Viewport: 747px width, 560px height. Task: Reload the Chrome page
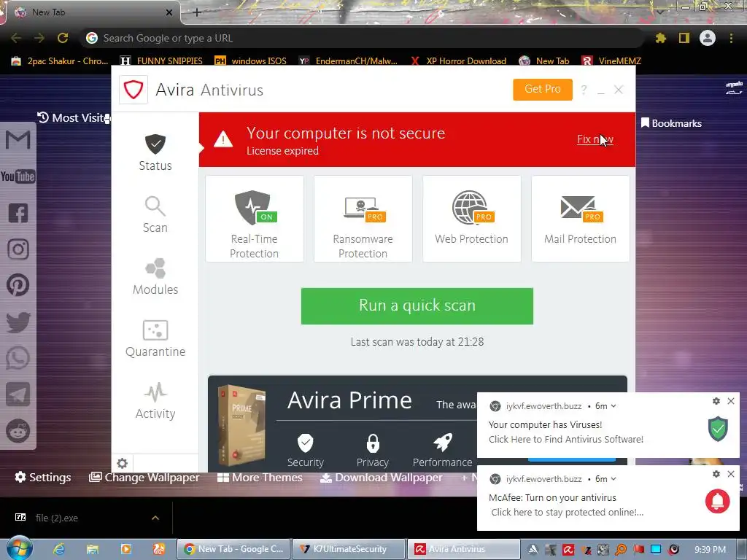pos(63,38)
